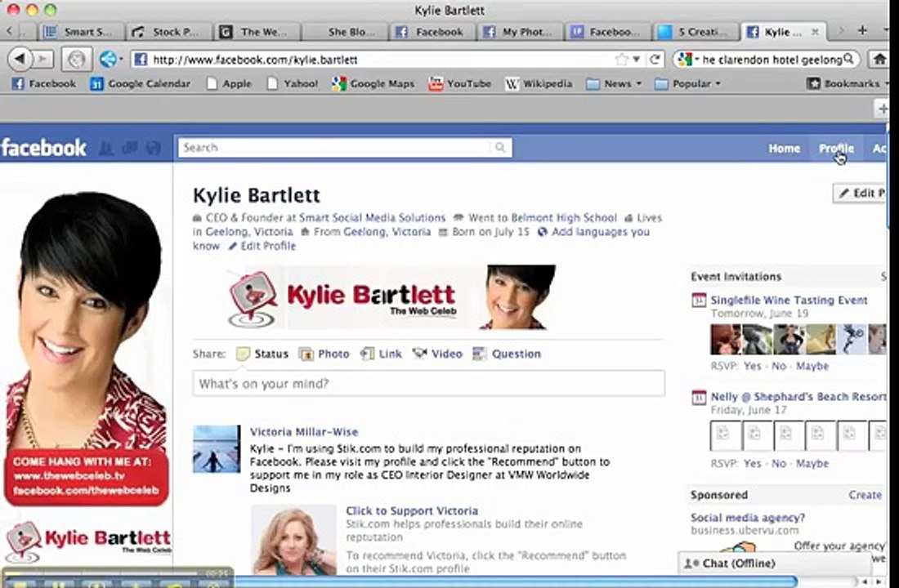Click the Google Calendar bookmark

[x=140, y=83]
